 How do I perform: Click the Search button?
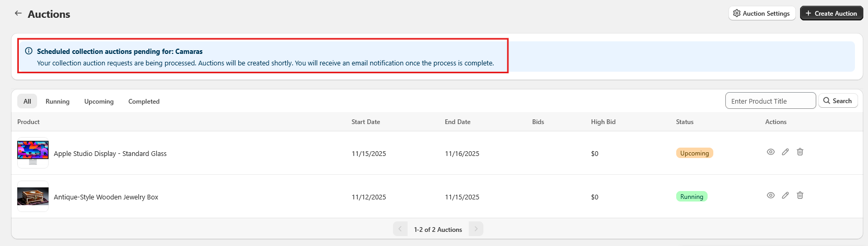[837, 101]
